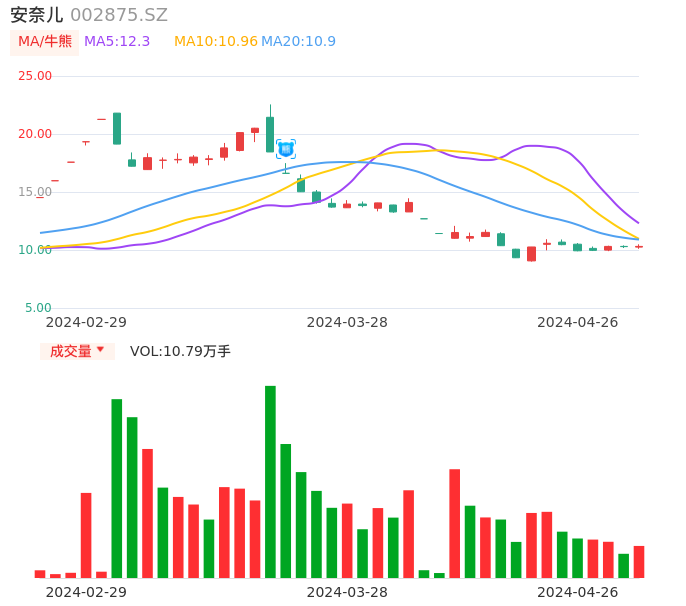Click the 15.00 price axis label
The image size is (686, 606).
coord(36,192)
